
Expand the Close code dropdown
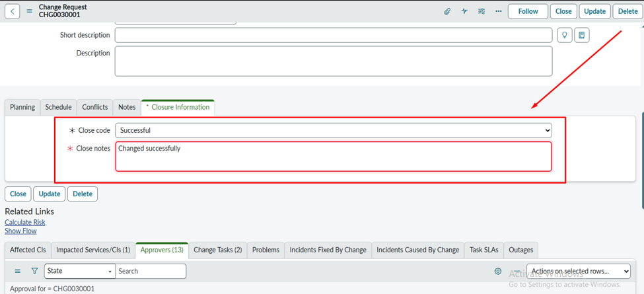coord(334,130)
